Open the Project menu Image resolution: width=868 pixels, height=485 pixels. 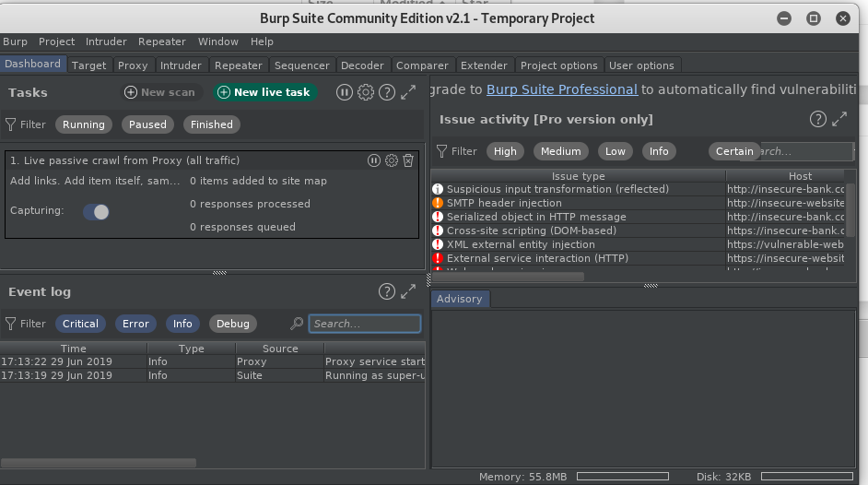click(x=56, y=41)
